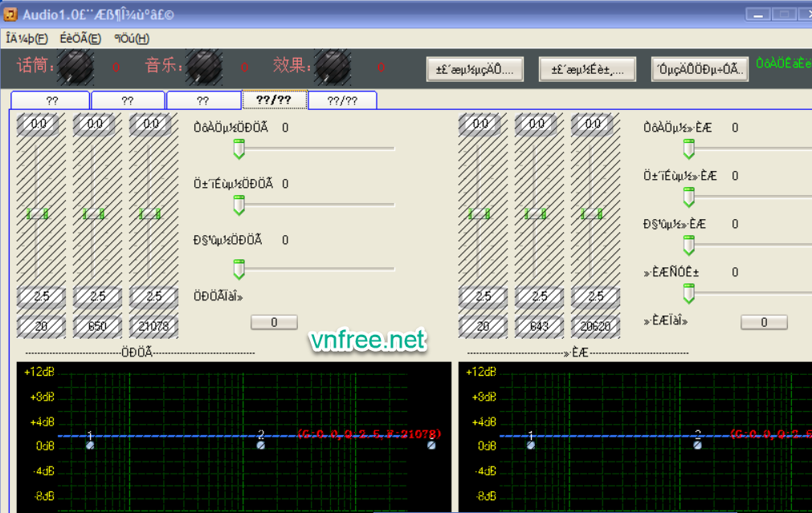The image size is (812, 513).
Task: Open the menu labeled with (F)
Action: click(x=27, y=39)
